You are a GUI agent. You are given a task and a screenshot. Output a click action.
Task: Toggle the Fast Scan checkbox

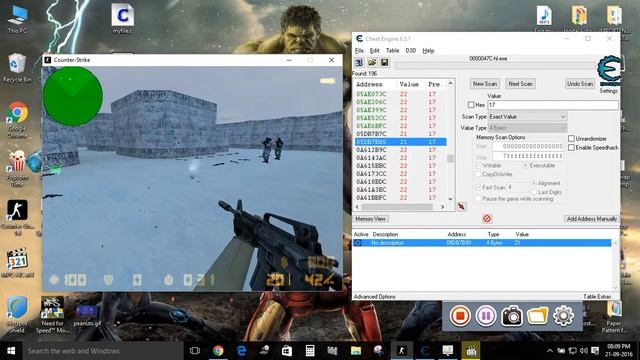coord(478,187)
